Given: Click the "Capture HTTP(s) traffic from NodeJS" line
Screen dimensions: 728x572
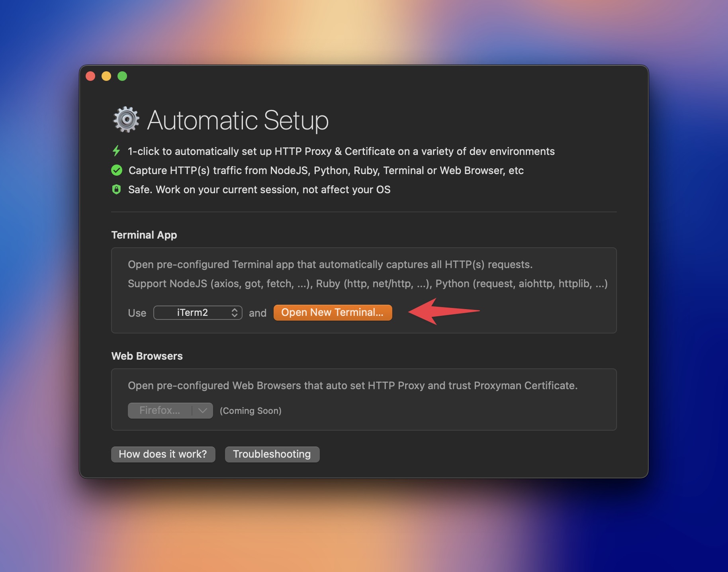Looking at the screenshot, I should pyautogui.click(x=326, y=170).
